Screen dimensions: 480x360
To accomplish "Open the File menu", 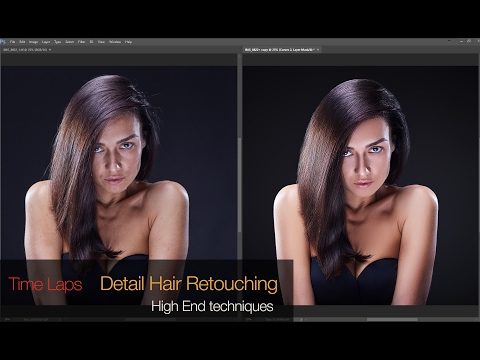I will tap(13, 42).
